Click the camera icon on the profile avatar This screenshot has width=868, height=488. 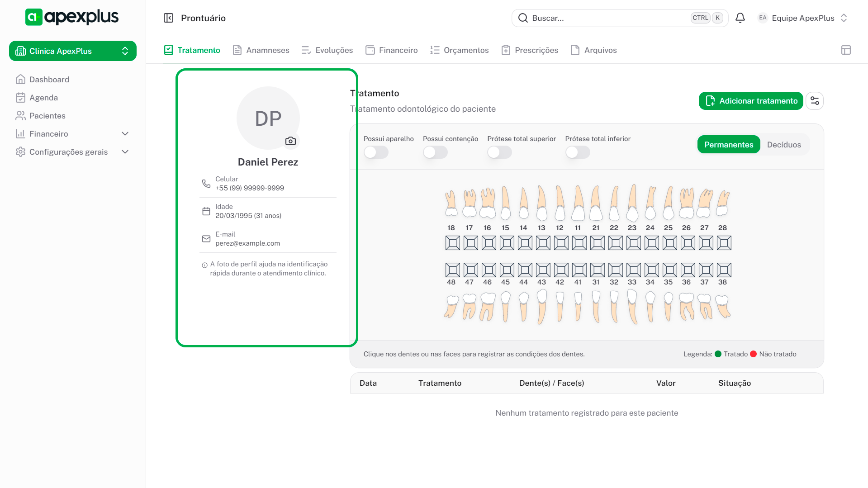(290, 141)
